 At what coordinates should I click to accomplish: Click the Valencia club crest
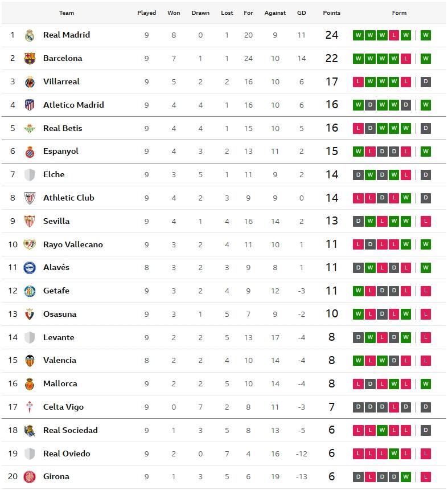[30, 361]
